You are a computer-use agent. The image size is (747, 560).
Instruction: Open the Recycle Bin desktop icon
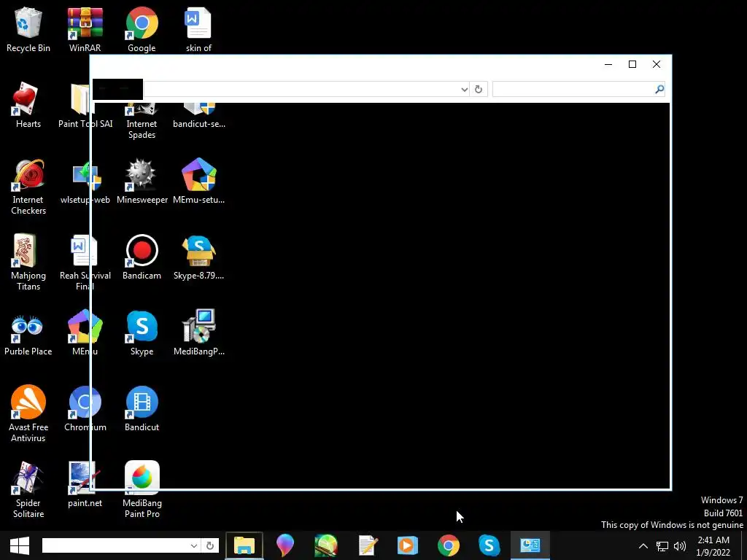coord(28,28)
